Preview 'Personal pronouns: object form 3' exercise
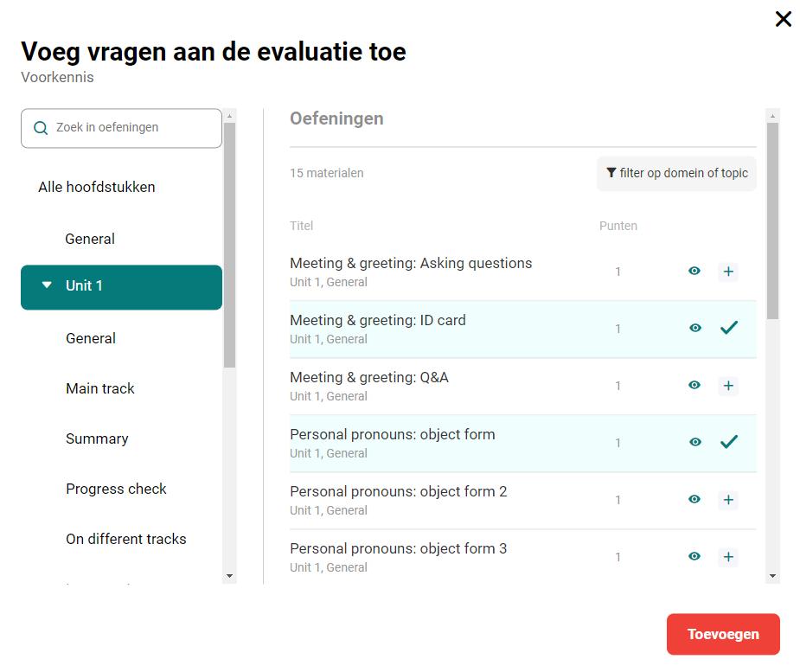Screen dimensions: 800x672 (x=694, y=557)
